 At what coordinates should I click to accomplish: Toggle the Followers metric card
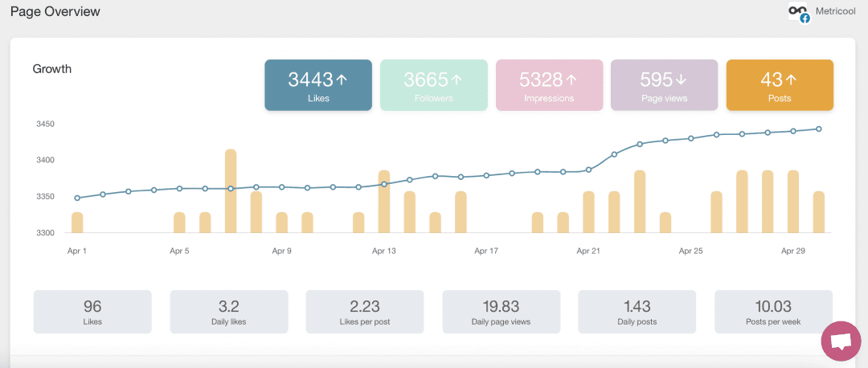click(433, 85)
